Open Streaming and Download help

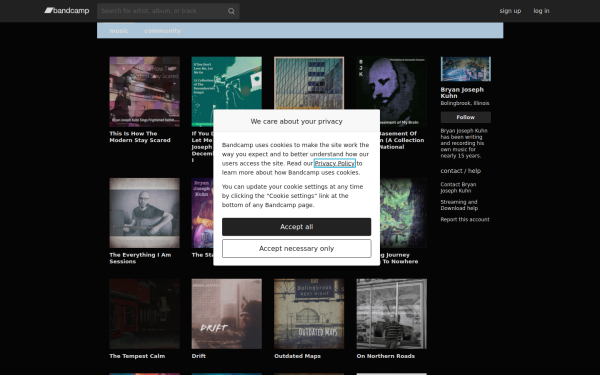459,205
